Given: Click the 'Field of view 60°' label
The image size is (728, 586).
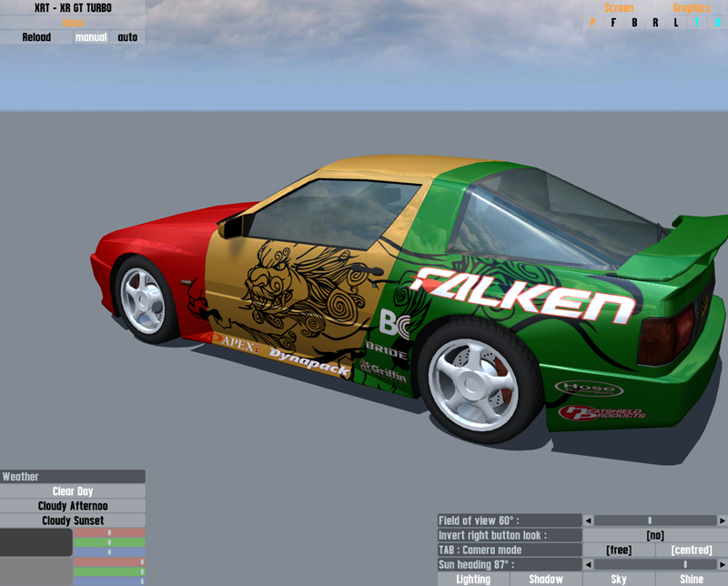Looking at the screenshot, I should click(x=510, y=520).
